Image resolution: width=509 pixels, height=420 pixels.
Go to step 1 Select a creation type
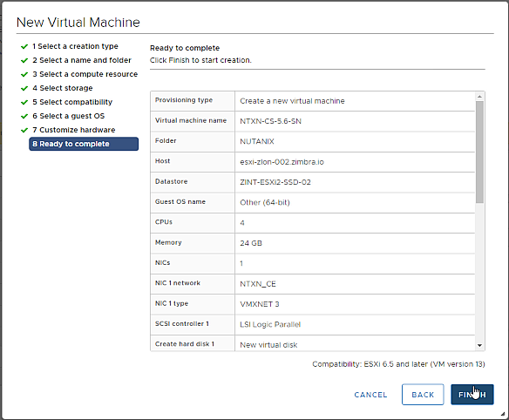click(x=75, y=46)
